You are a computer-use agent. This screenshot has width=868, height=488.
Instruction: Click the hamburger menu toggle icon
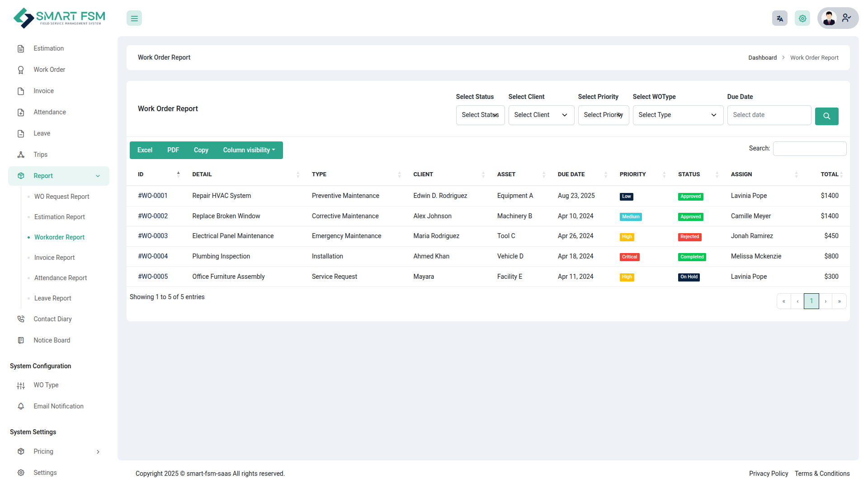[134, 19]
